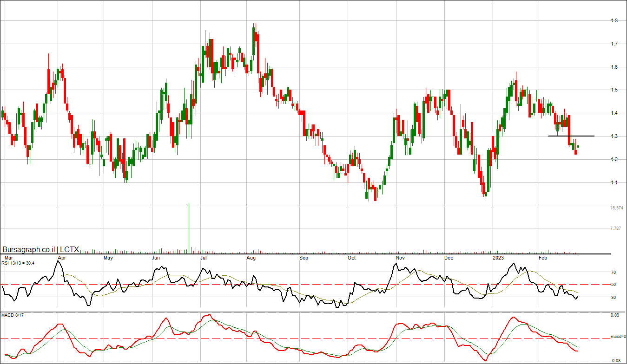Click the tall June volume spike bar
Viewport: 627px width, 364px height.
click(189, 227)
